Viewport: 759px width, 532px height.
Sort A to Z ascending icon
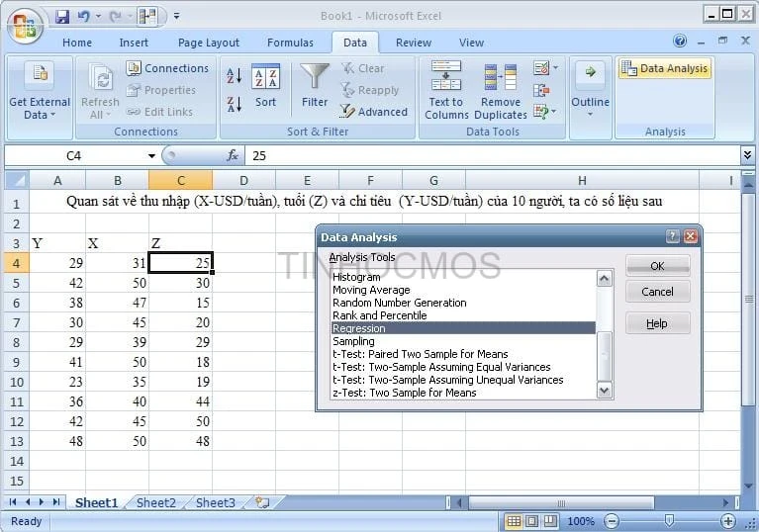click(235, 75)
